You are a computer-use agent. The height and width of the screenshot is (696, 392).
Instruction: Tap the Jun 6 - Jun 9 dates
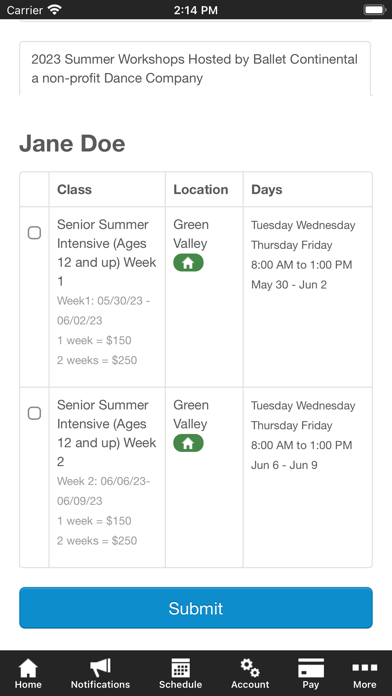pos(284,465)
